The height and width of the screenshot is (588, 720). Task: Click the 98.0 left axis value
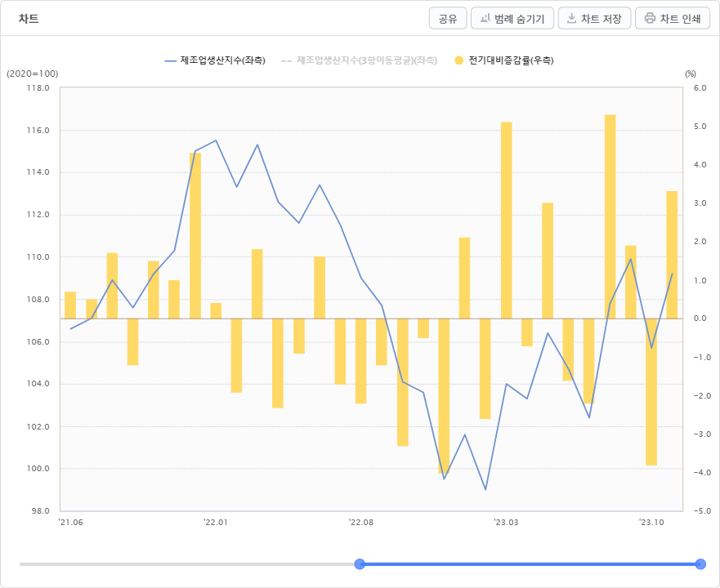pyautogui.click(x=40, y=511)
